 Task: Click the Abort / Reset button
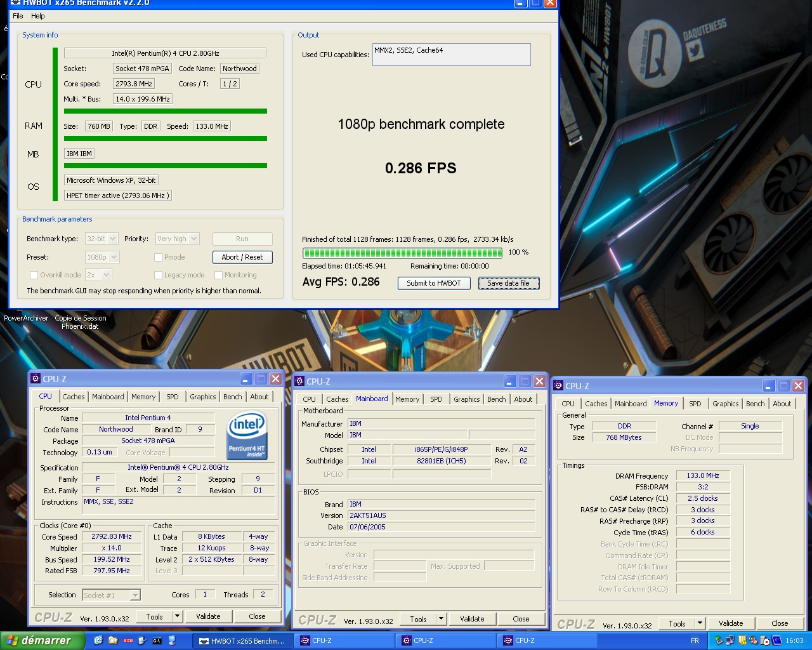(x=242, y=257)
